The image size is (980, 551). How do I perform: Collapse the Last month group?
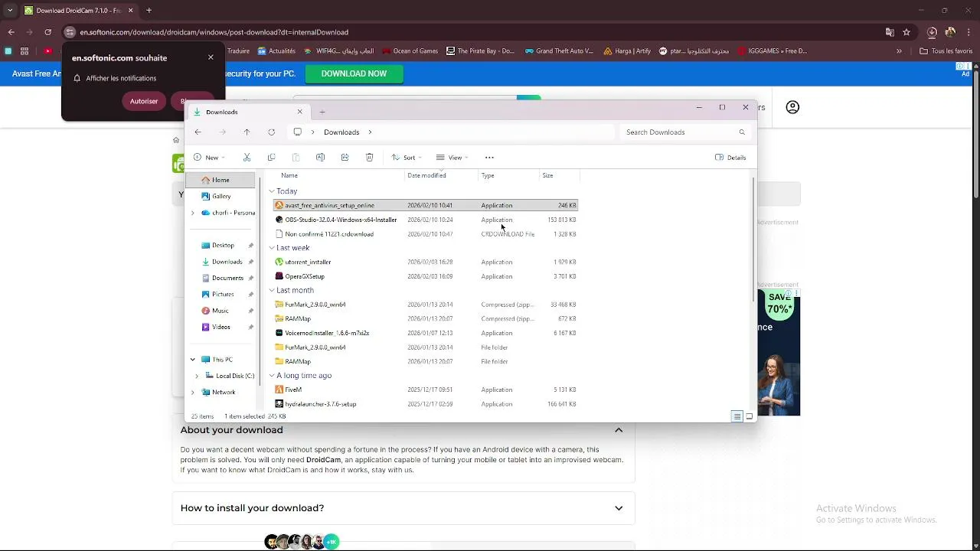[x=272, y=291]
